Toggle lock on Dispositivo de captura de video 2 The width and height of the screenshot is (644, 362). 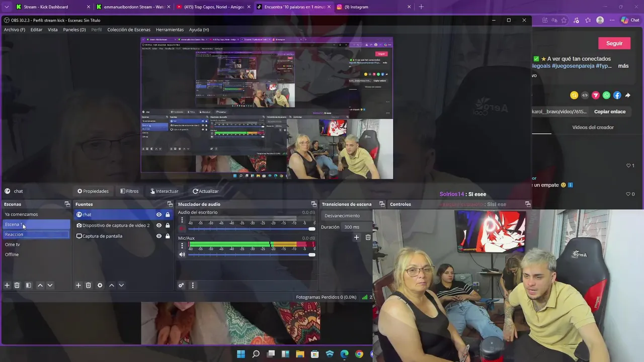pyautogui.click(x=168, y=225)
